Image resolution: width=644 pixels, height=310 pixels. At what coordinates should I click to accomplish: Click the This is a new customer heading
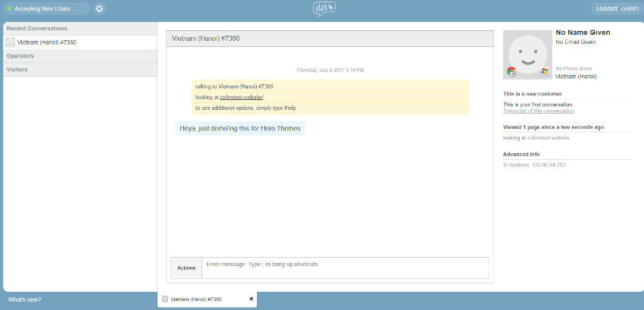pos(533,94)
